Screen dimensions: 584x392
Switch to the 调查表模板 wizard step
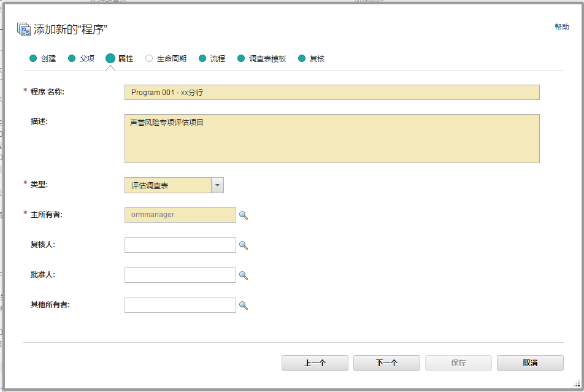point(261,58)
